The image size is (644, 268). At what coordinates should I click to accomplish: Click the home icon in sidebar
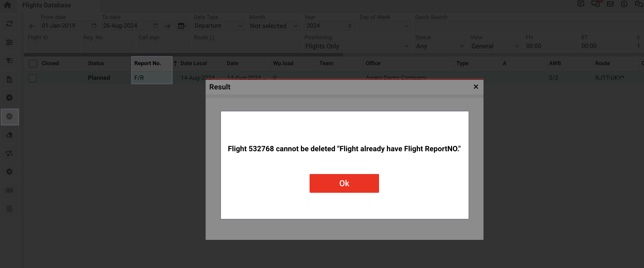(8, 5)
